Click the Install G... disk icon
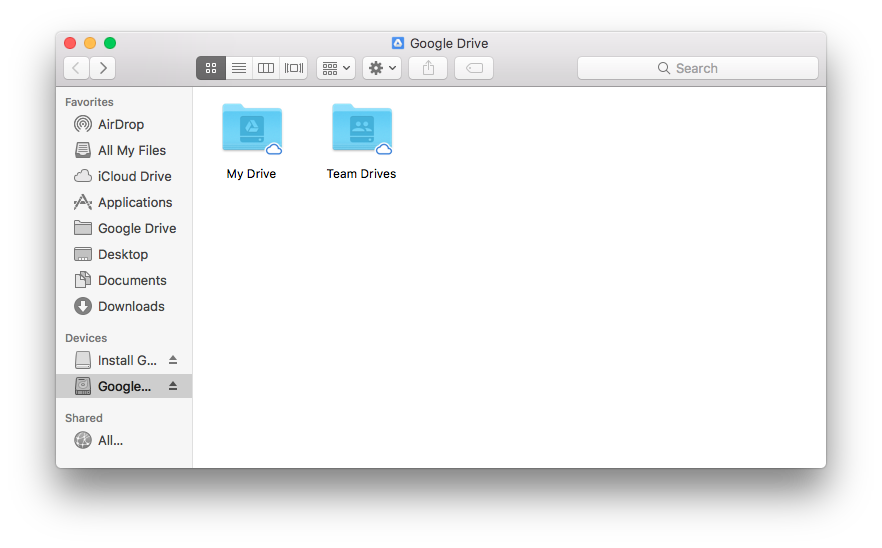 (83, 360)
